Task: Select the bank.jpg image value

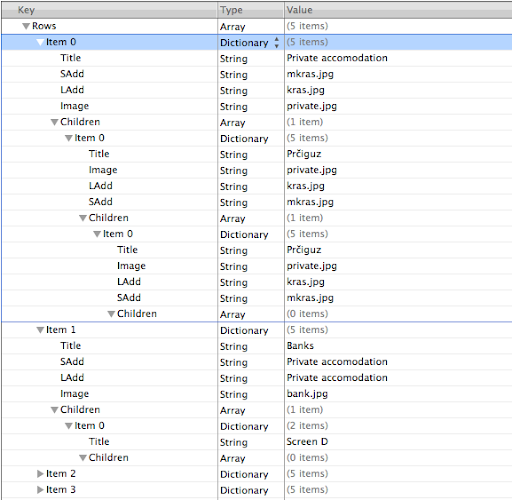Action: [307, 394]
